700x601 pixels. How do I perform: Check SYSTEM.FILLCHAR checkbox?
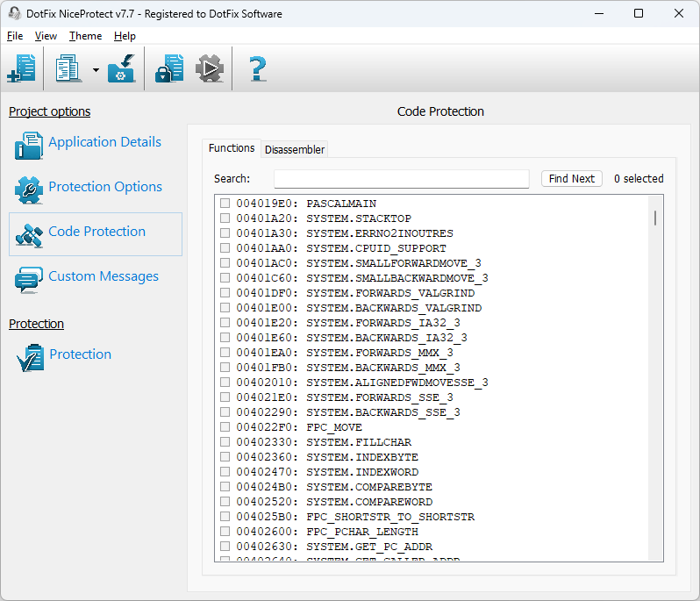(225, 442)
